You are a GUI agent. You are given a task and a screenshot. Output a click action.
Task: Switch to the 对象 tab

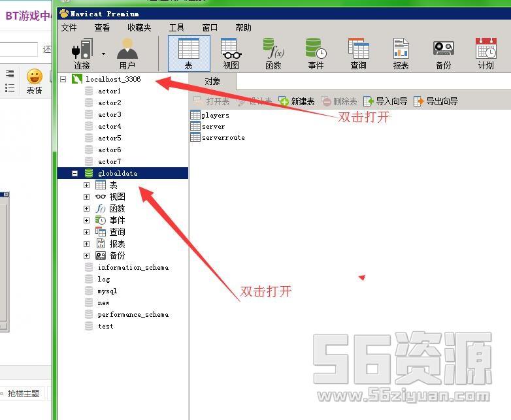(212, 81)
